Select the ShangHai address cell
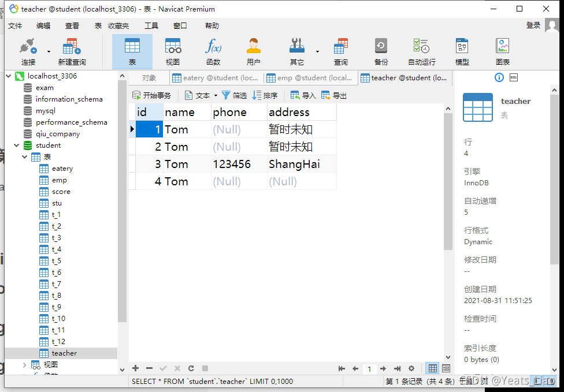 point(302,164)
